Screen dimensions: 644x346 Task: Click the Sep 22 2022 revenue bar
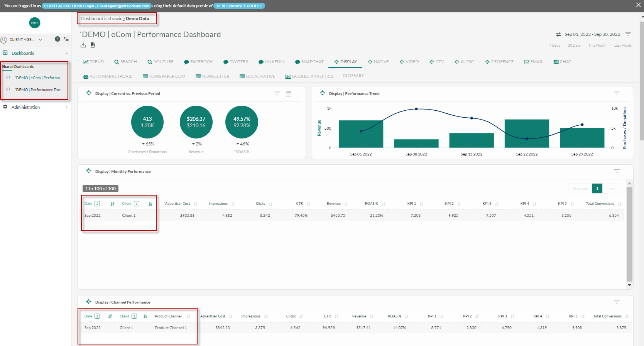(527, 133)
